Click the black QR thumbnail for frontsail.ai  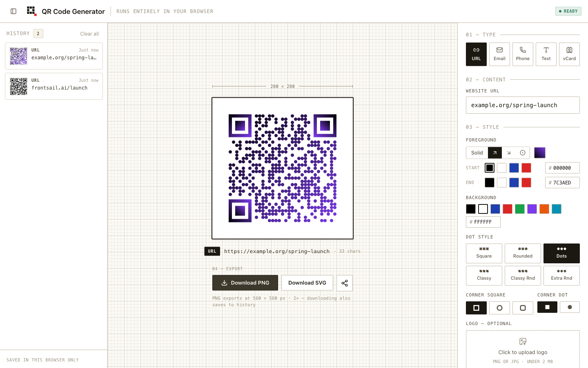pos(19,86)
